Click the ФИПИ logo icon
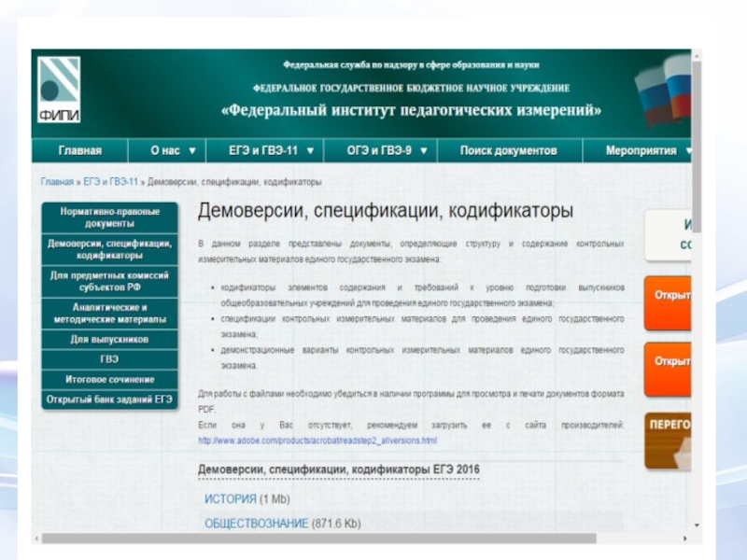The image size is (747, 560). (59, 90)
